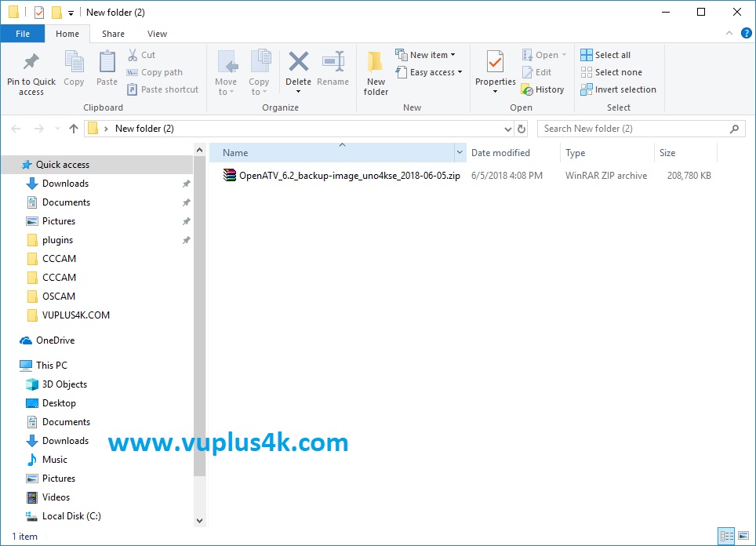Viewport: 756px width, 546px height.
Task: Click the Properties checkmark icon
Action: point(495,62)
